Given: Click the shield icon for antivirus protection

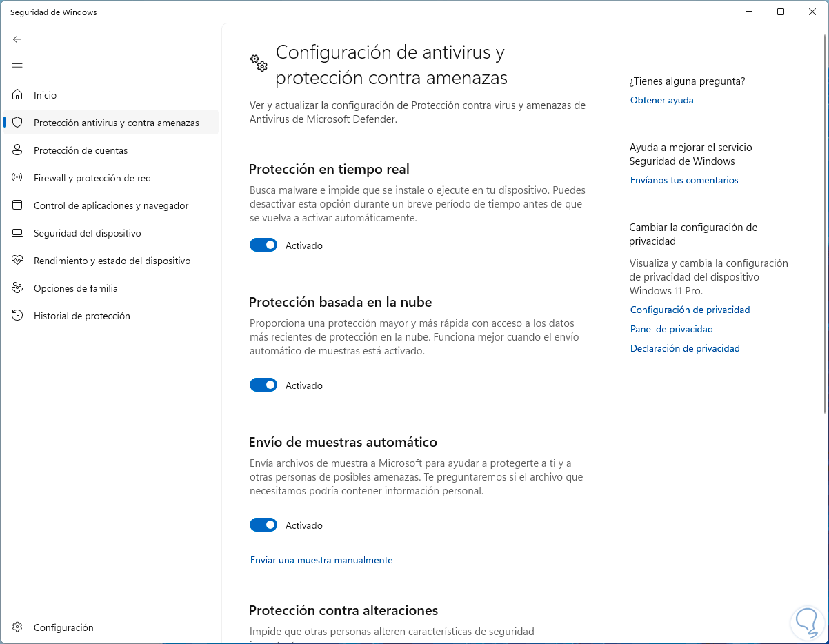Looking at the screenshot, I should coord(18,123).
